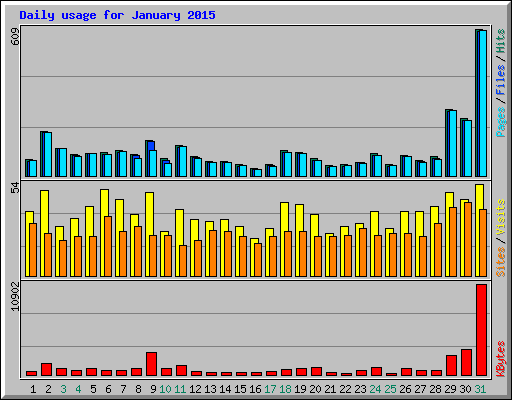
Task: Click the Sites / Visits legend
Action: pos(501,238)
